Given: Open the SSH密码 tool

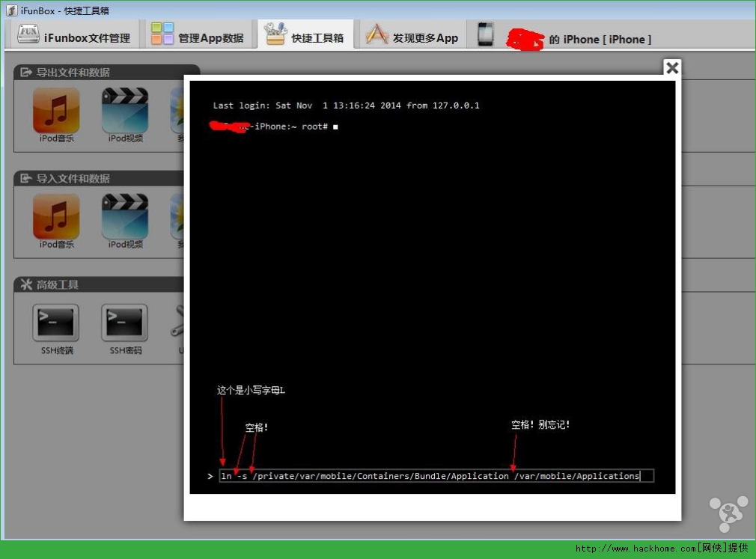Looking at the screenshot, I should (x=125, y=329).
